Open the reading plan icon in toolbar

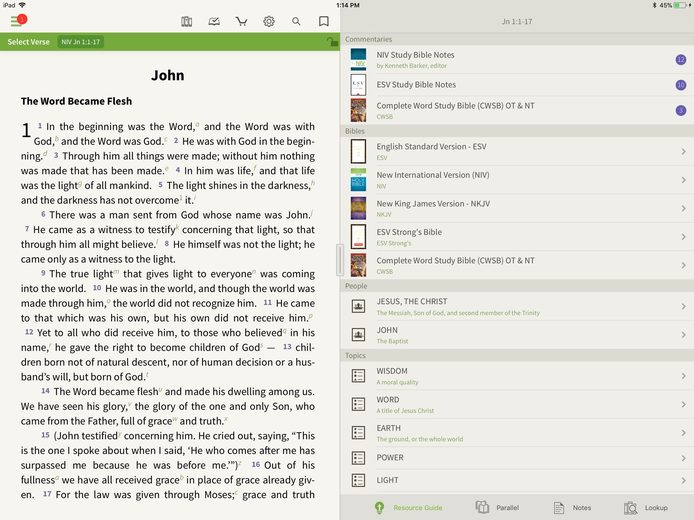[x=214, y=21]
